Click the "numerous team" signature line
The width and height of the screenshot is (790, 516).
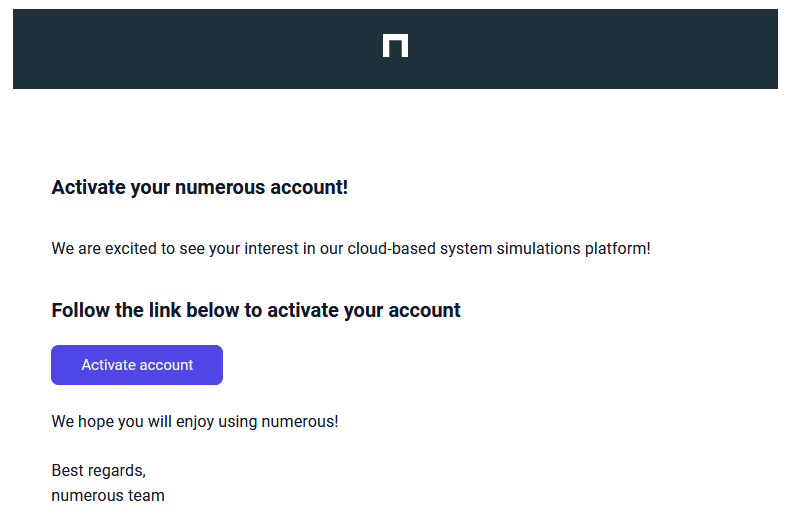(x=108, y=495)
